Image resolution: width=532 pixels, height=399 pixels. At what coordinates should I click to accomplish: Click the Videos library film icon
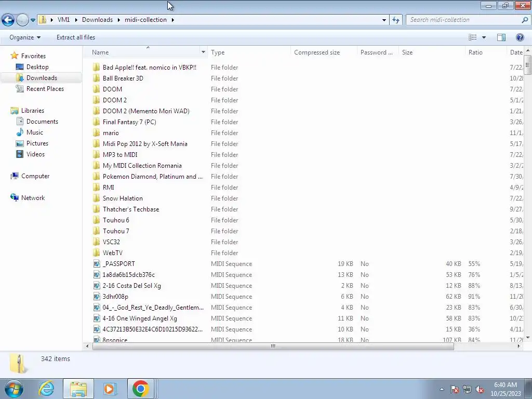[x=20, y=154]
